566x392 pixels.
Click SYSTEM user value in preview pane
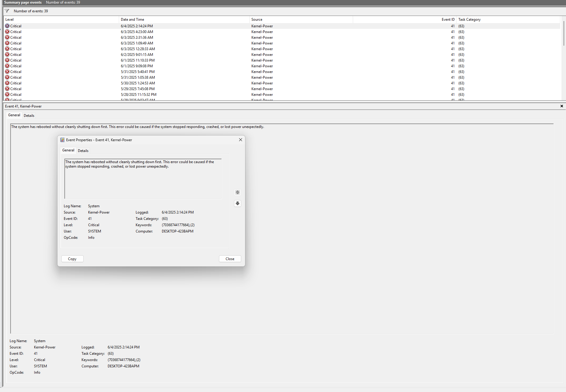(40, 366)
